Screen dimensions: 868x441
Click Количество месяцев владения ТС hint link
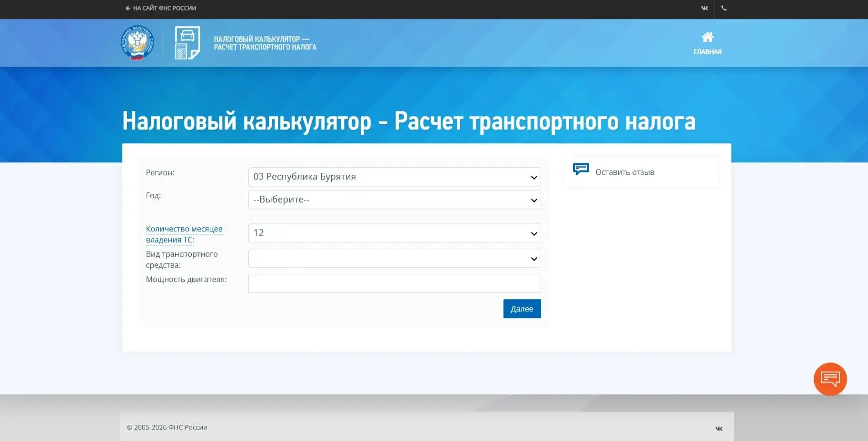click(x=184, y=234)
